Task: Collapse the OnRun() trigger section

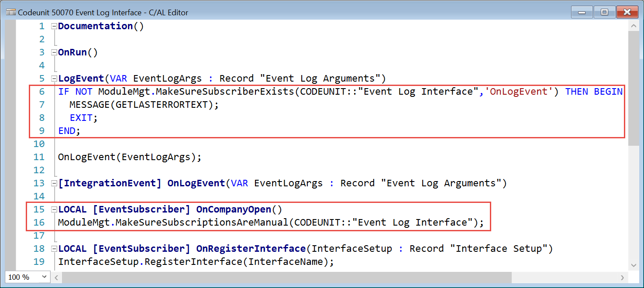Action: point(54,52)
